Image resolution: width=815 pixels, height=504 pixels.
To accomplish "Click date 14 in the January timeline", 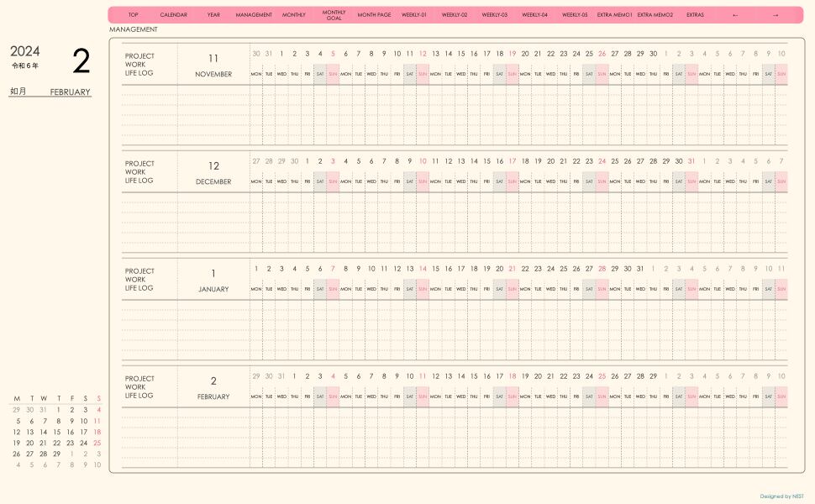I will coord(423,269).
